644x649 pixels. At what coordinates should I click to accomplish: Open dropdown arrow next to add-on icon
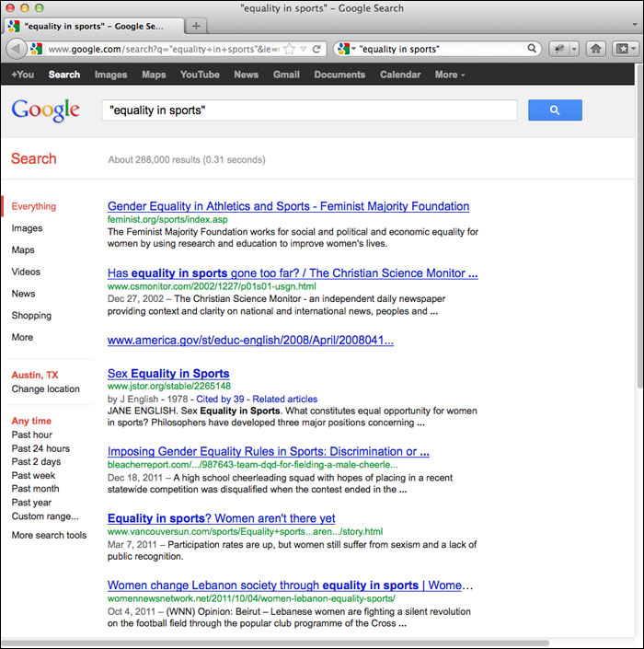[x=574, y=50]
